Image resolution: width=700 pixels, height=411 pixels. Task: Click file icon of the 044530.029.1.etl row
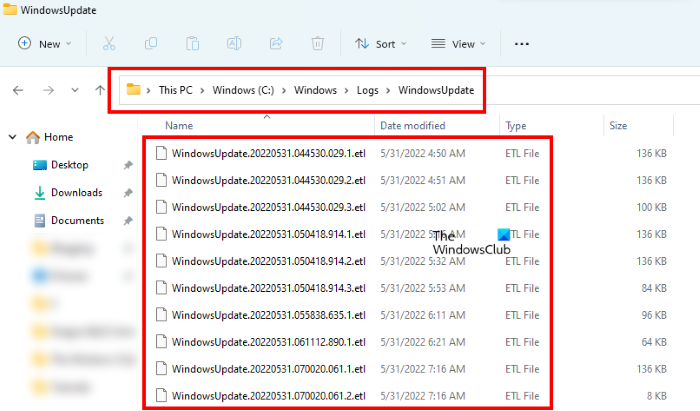point(161,153)
